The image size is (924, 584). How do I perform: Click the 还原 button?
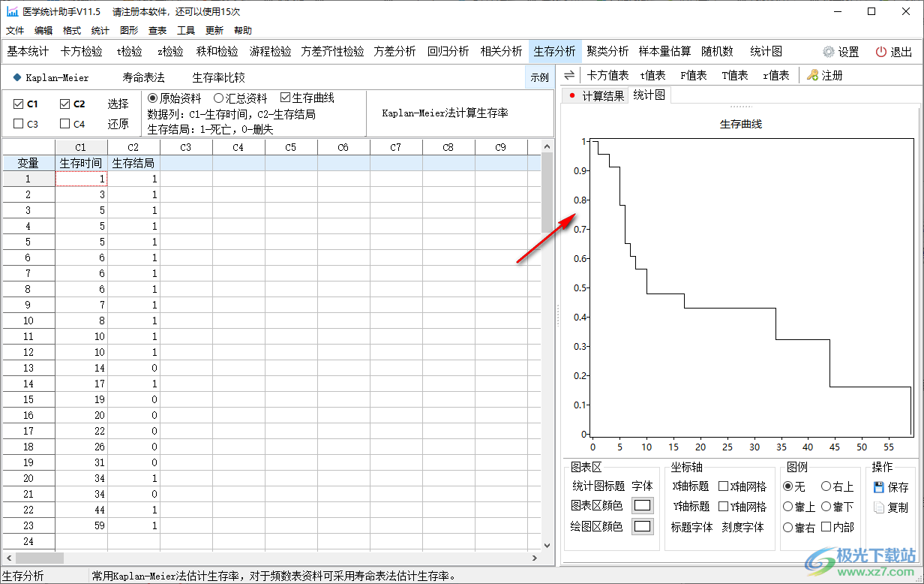(118, 124)
